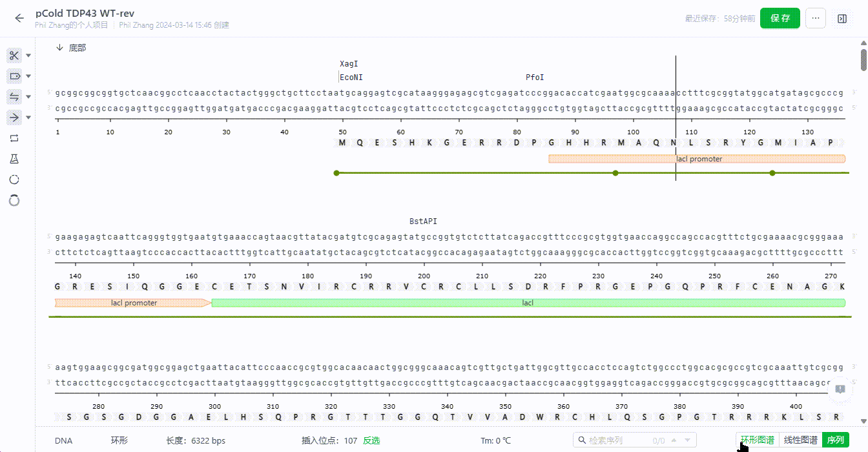Switch to the 环形图谱 view tab
Viewport: 868px width, 452px height.
pos(757,440)
